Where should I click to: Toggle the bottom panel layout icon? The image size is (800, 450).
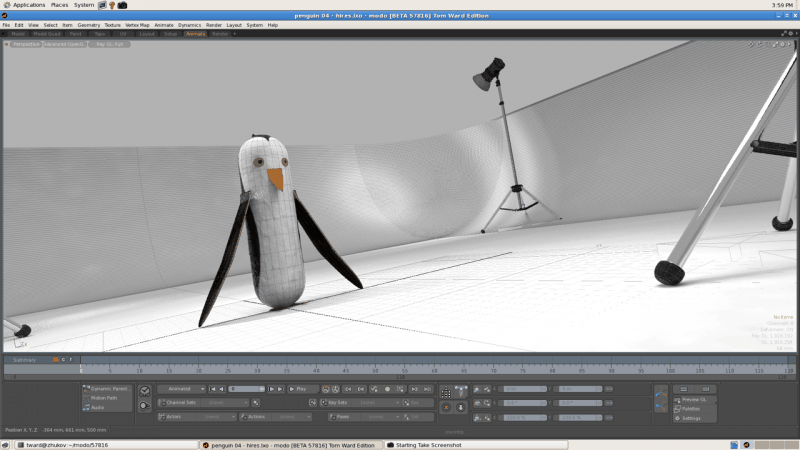click(x=684, y=389)
